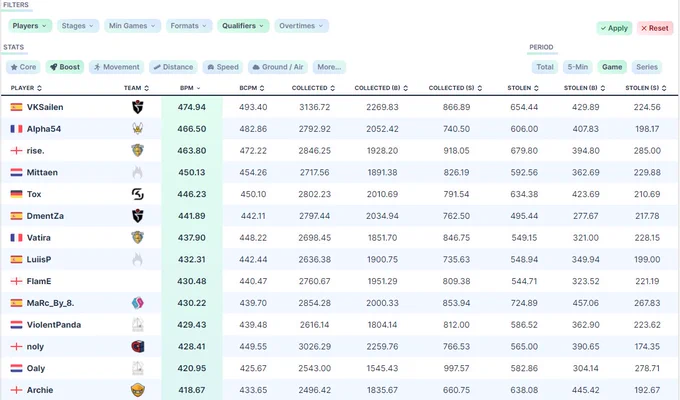Open MaRc_By_8.'s player page
The width and height of the screenshot is (680, 400).
[50, 303]
